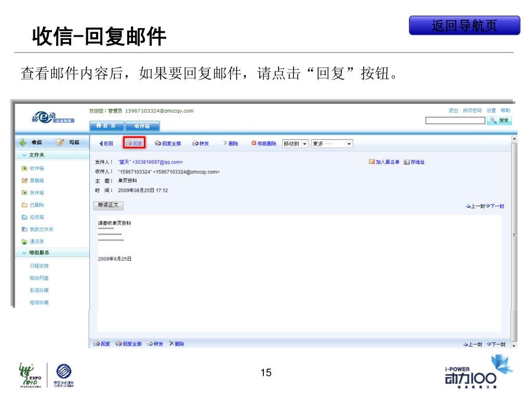This screenshot has width=532, height=399.
Task: Click the scrollbar up arrow
Action: click(514, 139)
